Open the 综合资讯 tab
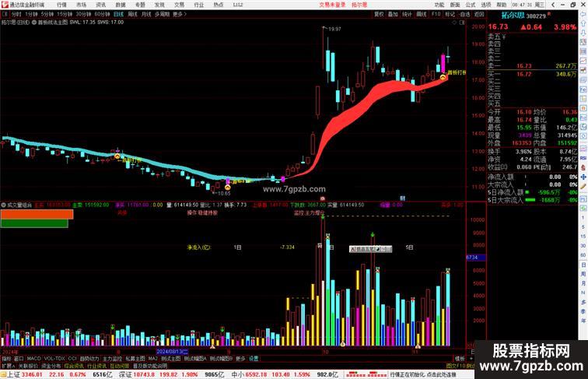Viewport: 588px width, 379px height. click(x=74, y=366)
